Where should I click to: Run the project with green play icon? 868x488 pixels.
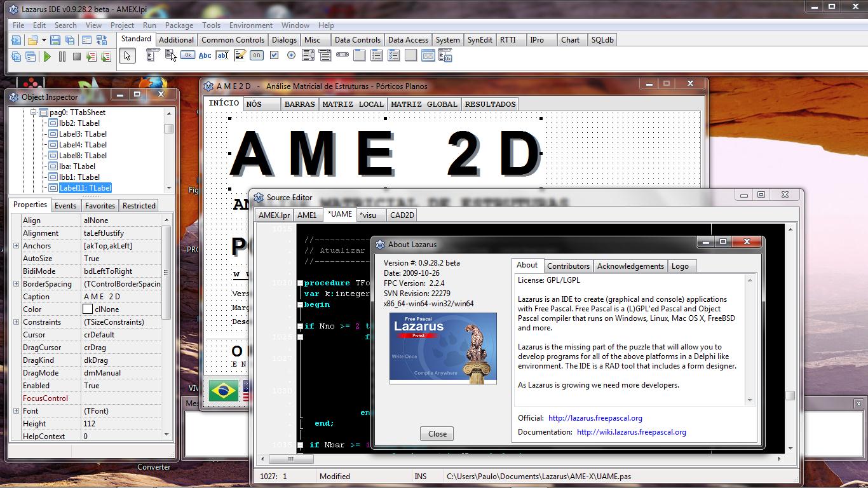click(x=47, y=57)
